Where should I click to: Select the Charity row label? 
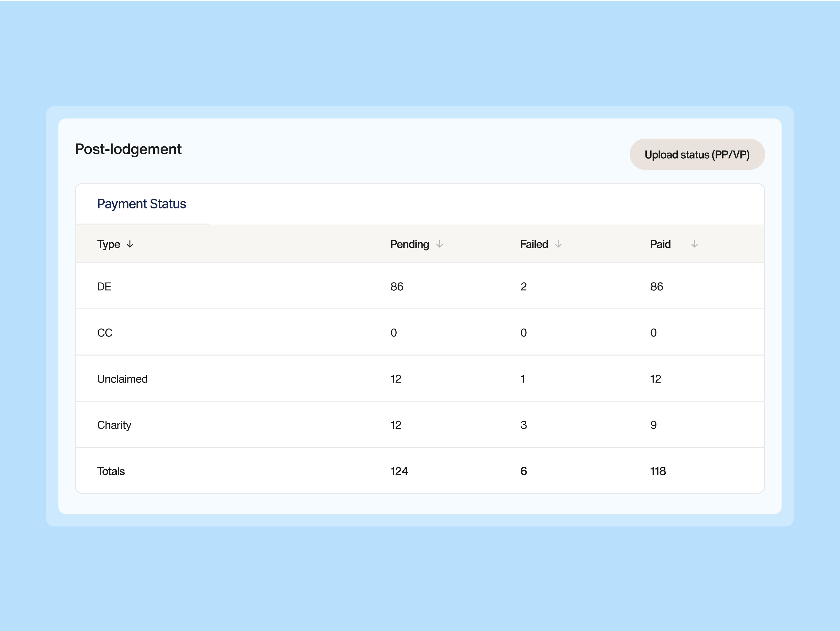pos(114,425)
